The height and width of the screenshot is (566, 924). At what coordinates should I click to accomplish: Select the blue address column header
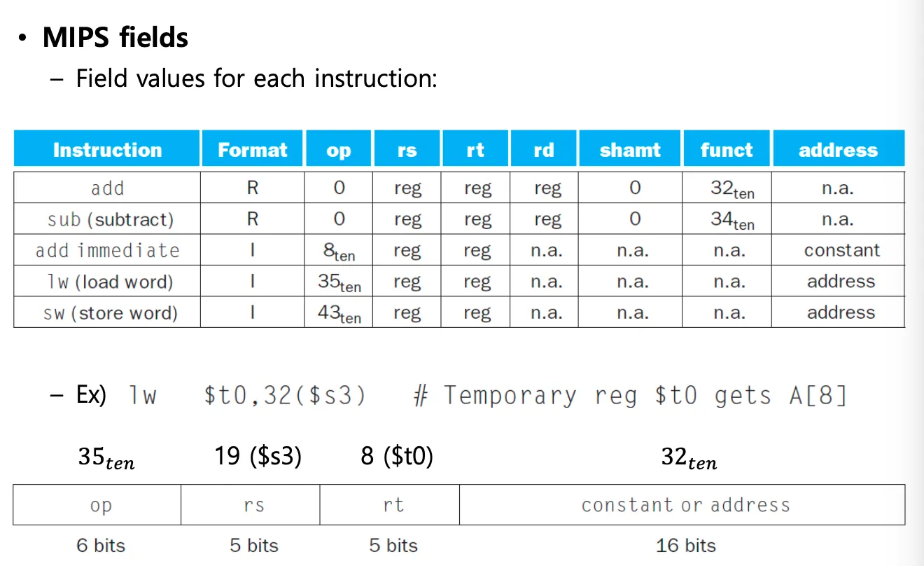pyautogui.click(x=838, y=150)
